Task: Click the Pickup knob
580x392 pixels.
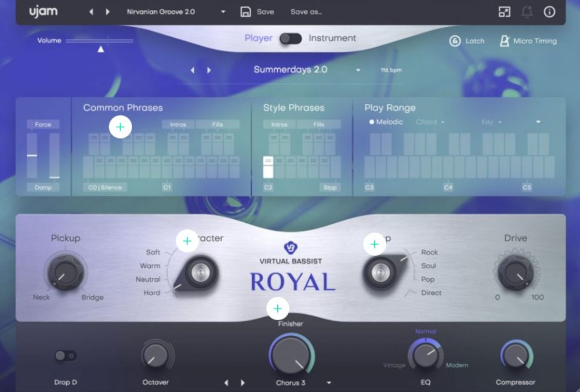Action: pos(66,272)
